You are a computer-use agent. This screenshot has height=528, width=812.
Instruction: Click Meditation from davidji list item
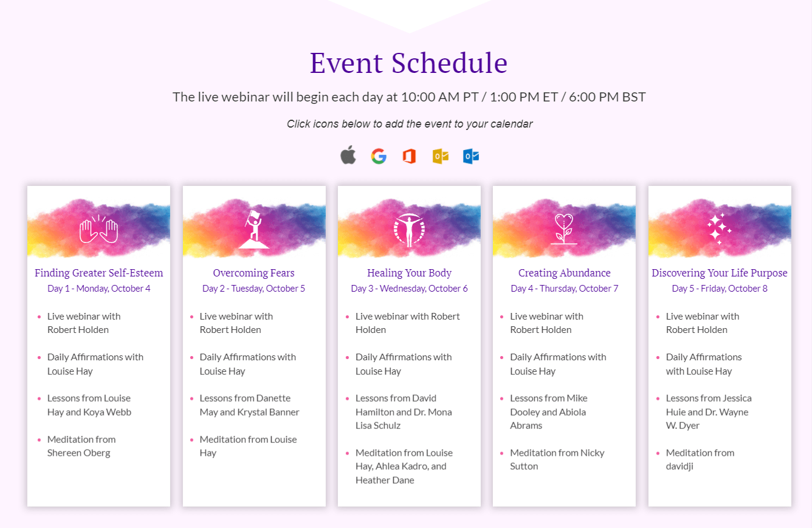700,459
